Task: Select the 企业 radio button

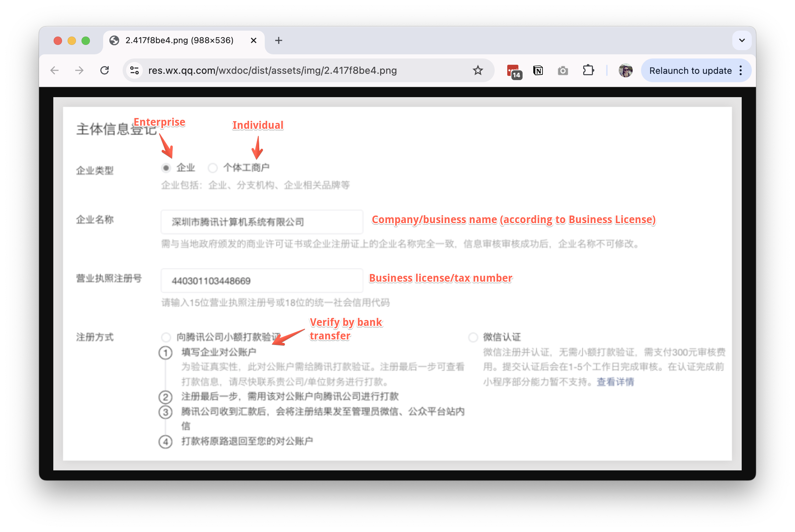Action: (166, 168)
